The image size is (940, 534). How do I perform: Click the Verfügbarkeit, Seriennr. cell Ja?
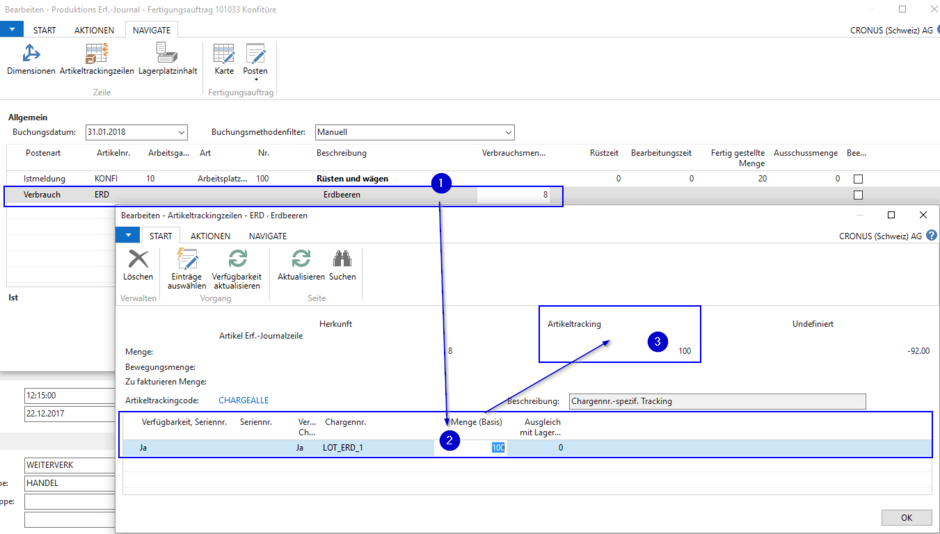[x=143, y=448]
